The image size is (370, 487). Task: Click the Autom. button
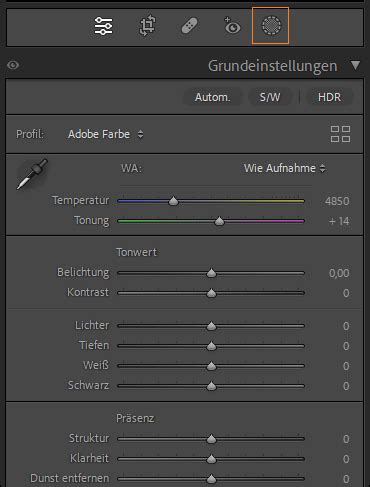tap(213, 97)
